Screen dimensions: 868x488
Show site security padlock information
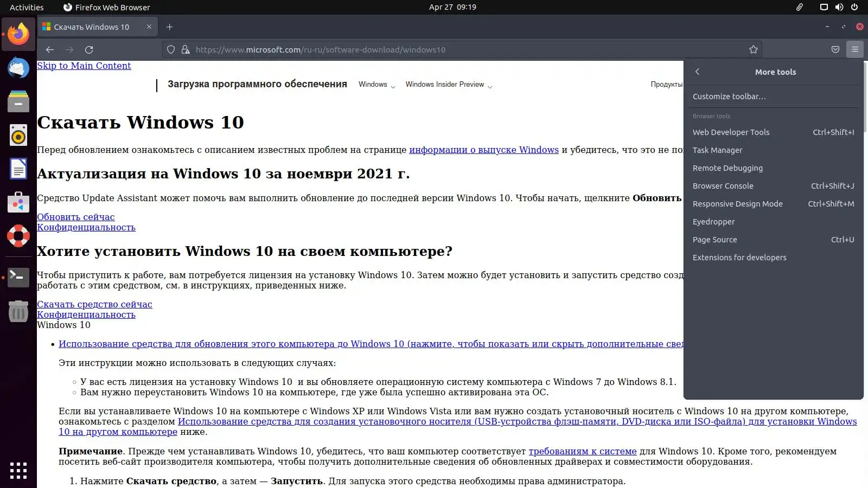pos(186,49)
